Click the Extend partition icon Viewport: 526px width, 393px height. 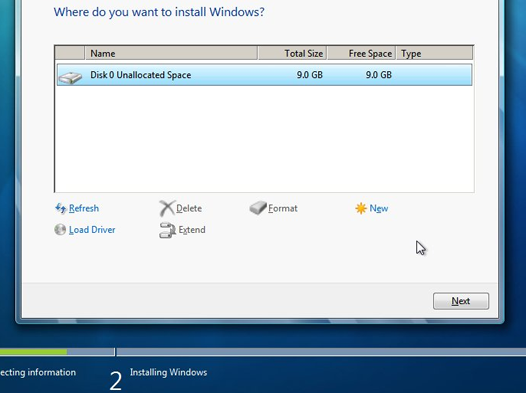(x=167, y=230)
